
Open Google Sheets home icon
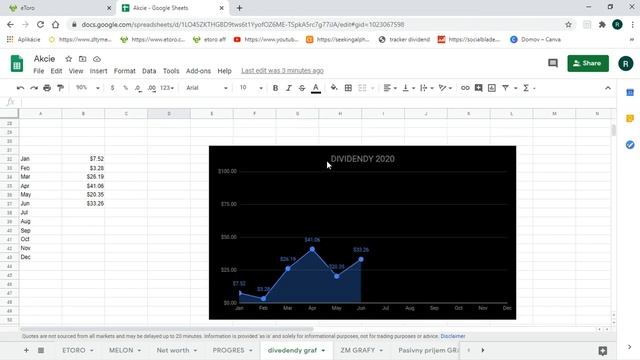[x=17, y=63]
